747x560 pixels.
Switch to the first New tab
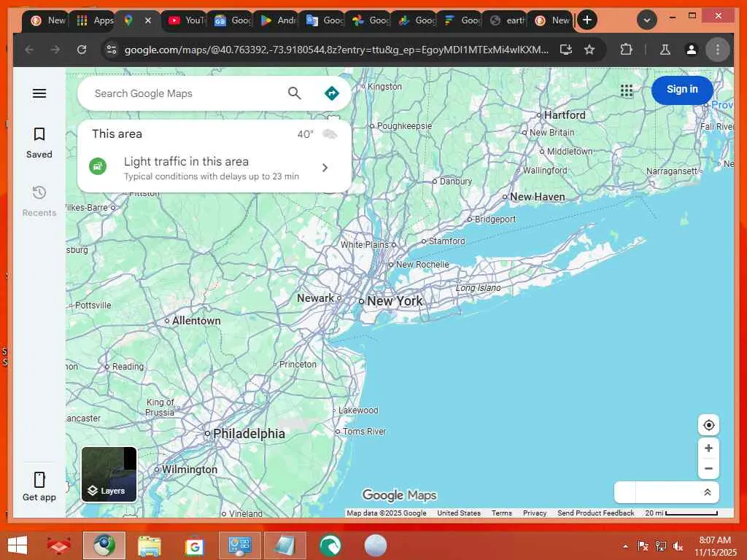coord(47,20)
